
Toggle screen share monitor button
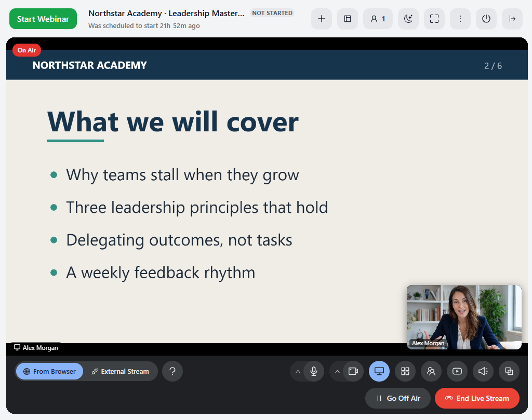click(379, 371)
